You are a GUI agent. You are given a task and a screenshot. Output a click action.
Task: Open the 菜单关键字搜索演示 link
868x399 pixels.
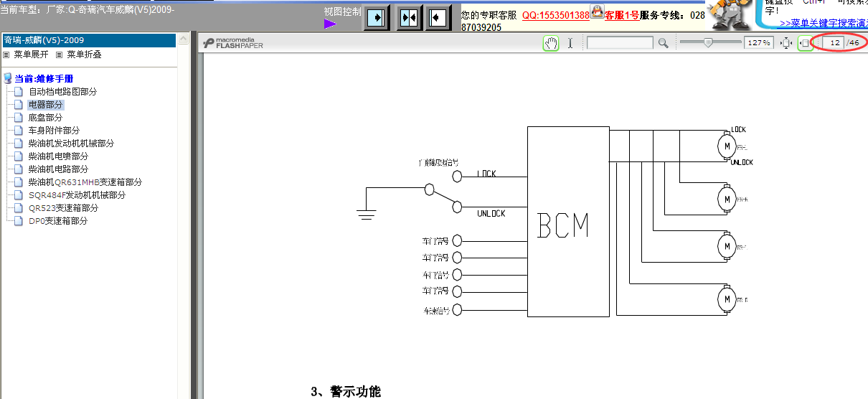[x=824, y=24]
